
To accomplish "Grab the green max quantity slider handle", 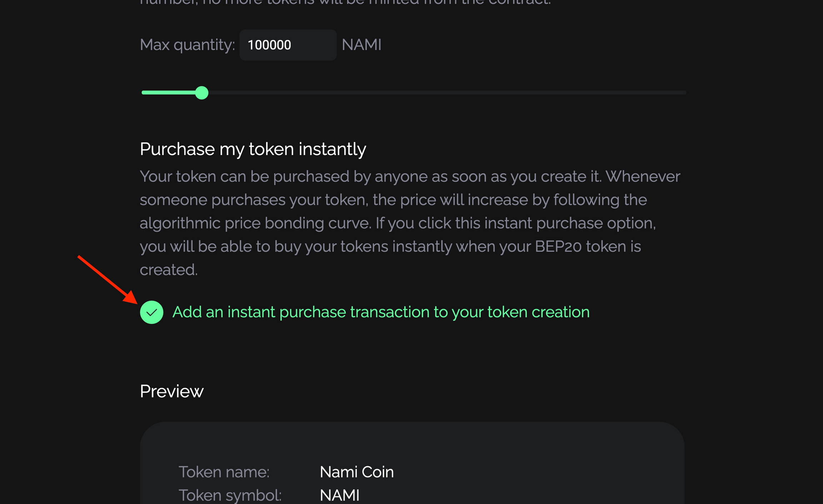I will coord(202,93).
